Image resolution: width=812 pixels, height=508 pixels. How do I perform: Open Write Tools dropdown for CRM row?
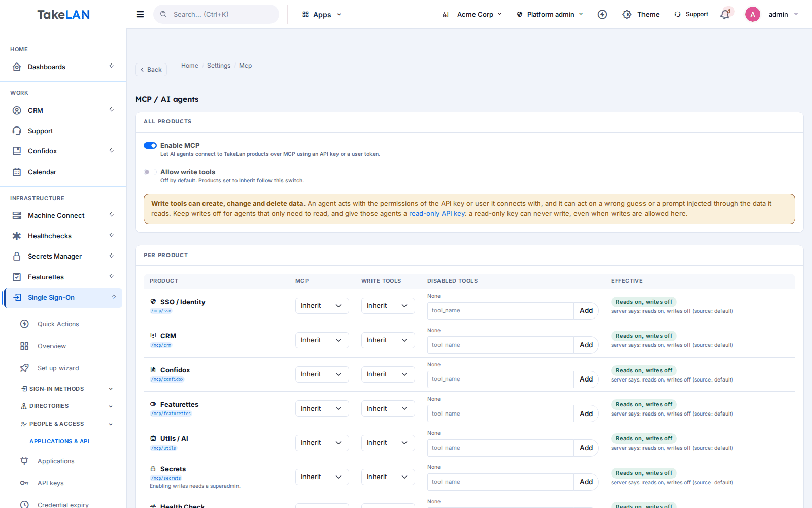388,340
